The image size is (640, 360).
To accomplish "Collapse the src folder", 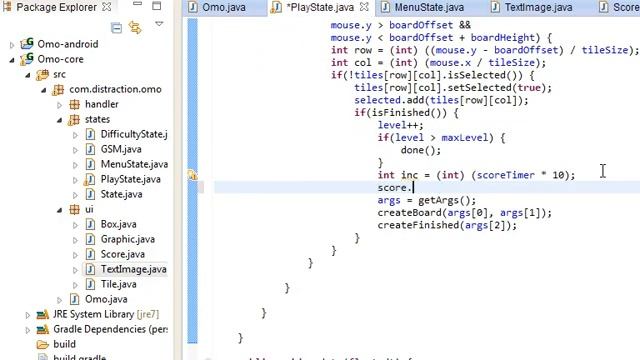I will (x=28, y=75).
